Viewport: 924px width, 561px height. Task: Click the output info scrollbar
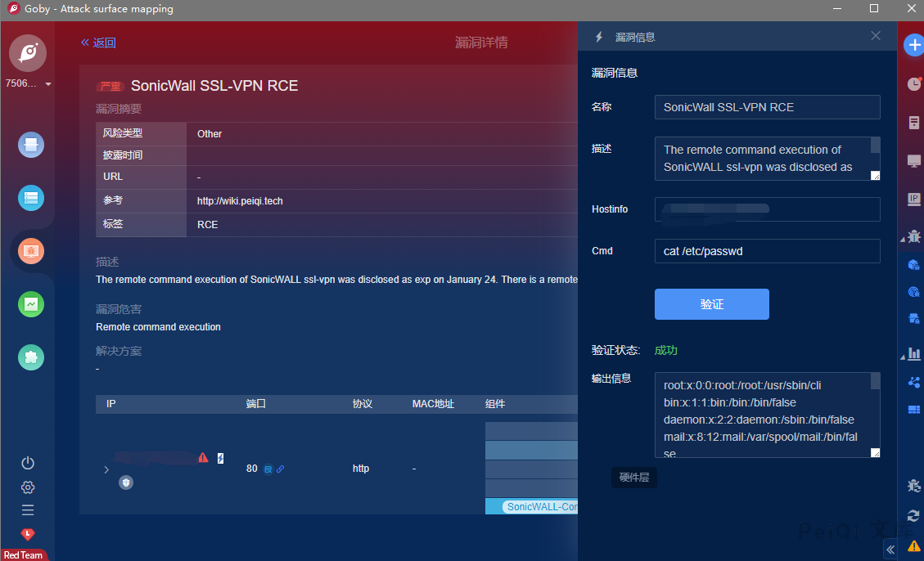[x=875, y=382]
